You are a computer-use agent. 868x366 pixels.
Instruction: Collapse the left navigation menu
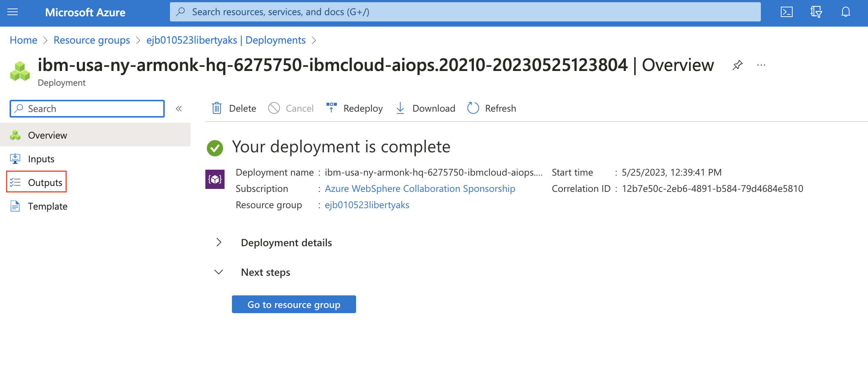click(179, 109)
